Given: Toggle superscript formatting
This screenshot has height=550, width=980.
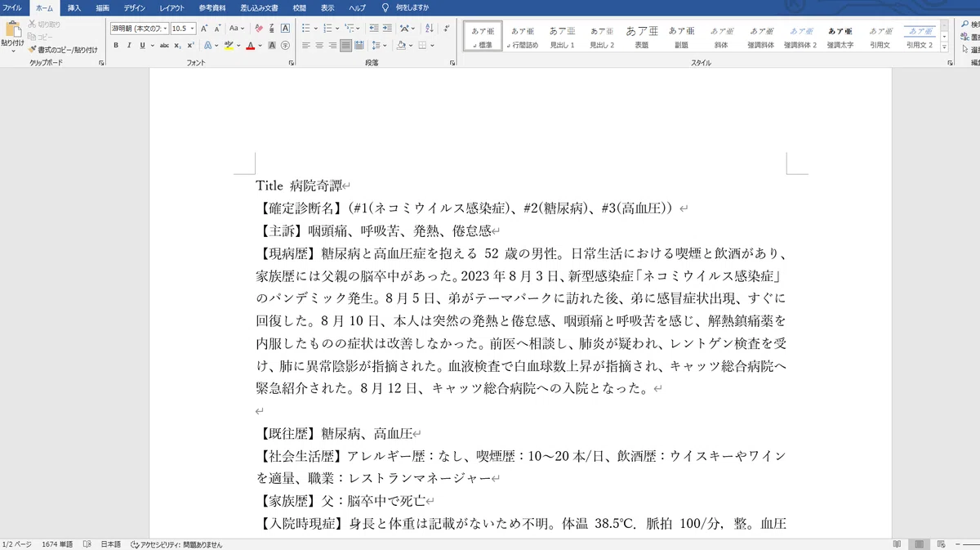Looking at the screenshot, I should click(x=190, y=46).
